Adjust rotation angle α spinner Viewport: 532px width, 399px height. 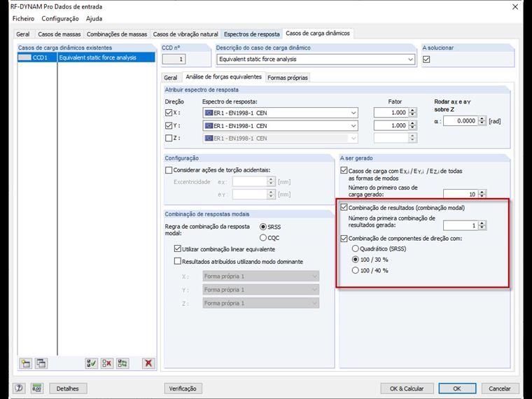pyautogui.click(x=482, y=121)
